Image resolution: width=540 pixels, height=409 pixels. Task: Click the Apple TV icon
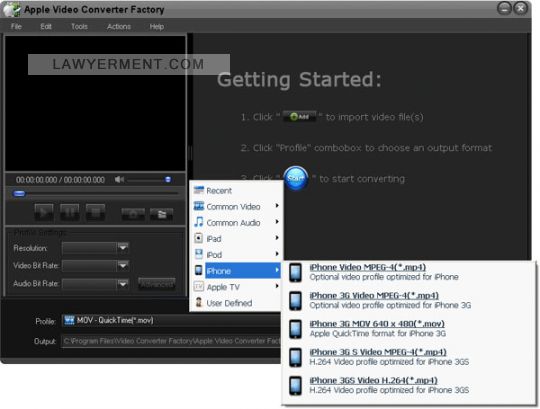pyautogui.click(x=199, y=286)
